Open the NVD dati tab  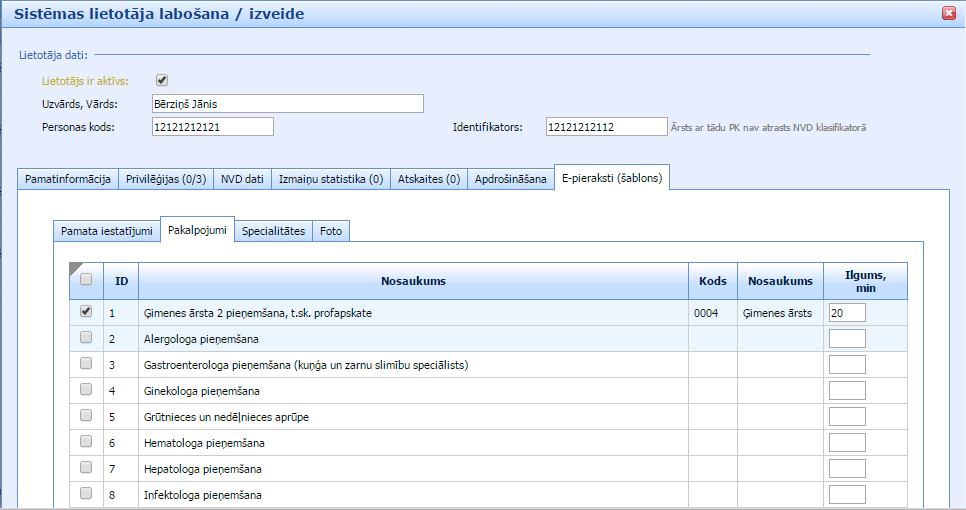(243, 179)
